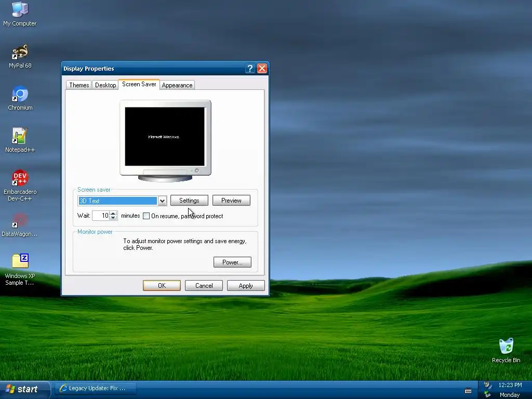Switch to the Themes tab

coord(79,85)
